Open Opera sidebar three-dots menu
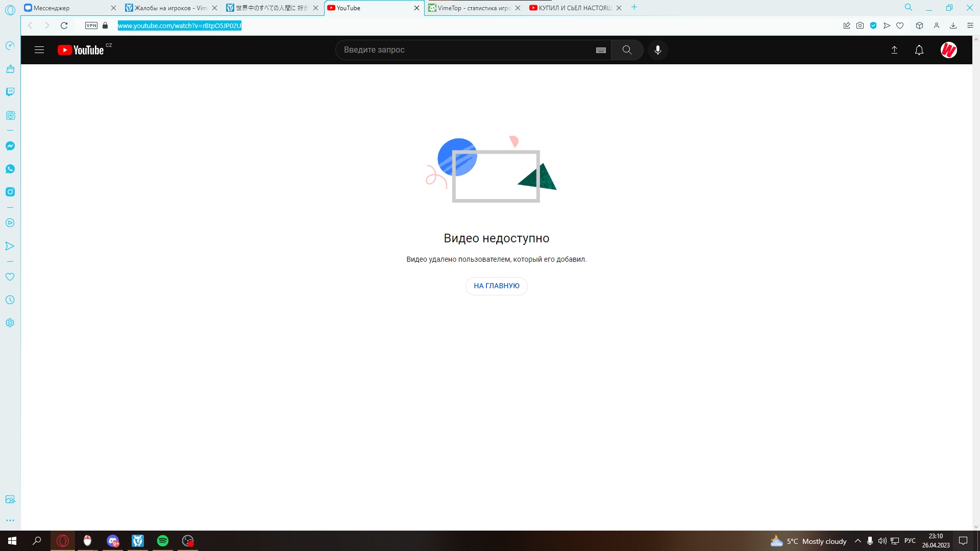The image size is (980, 551). [10, 520]
